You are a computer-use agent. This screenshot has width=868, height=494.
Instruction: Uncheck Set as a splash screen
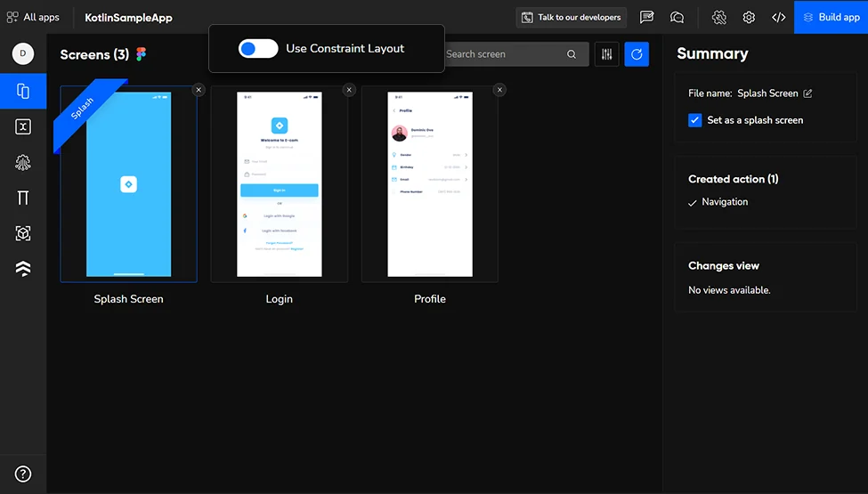click(694, 120)
